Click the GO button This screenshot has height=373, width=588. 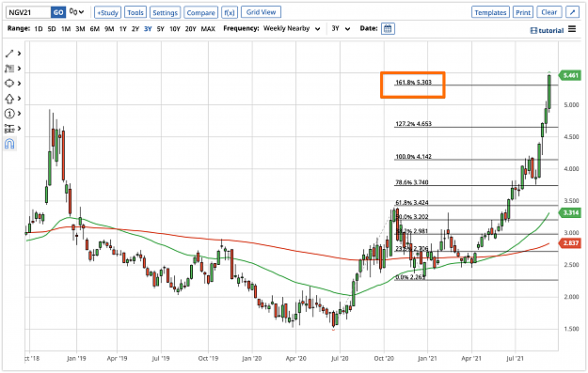58,12
